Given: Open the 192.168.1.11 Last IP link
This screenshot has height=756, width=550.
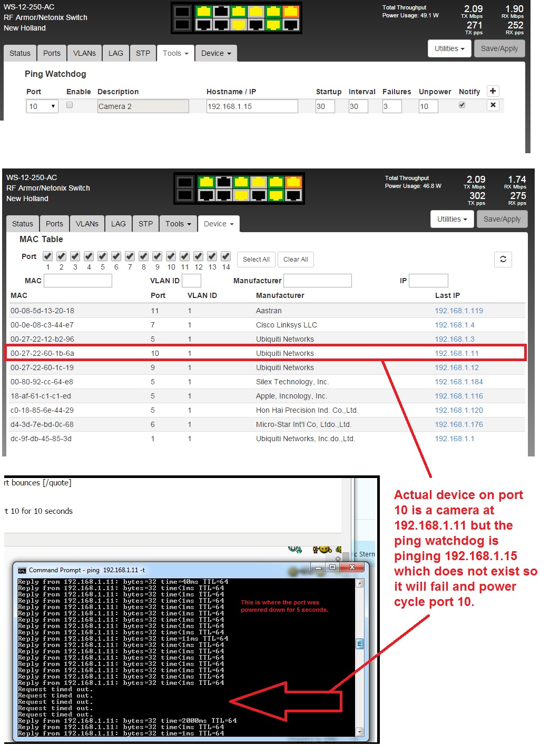Looking at the screenshot, I should pyautogui.click(x=456, y=353).
